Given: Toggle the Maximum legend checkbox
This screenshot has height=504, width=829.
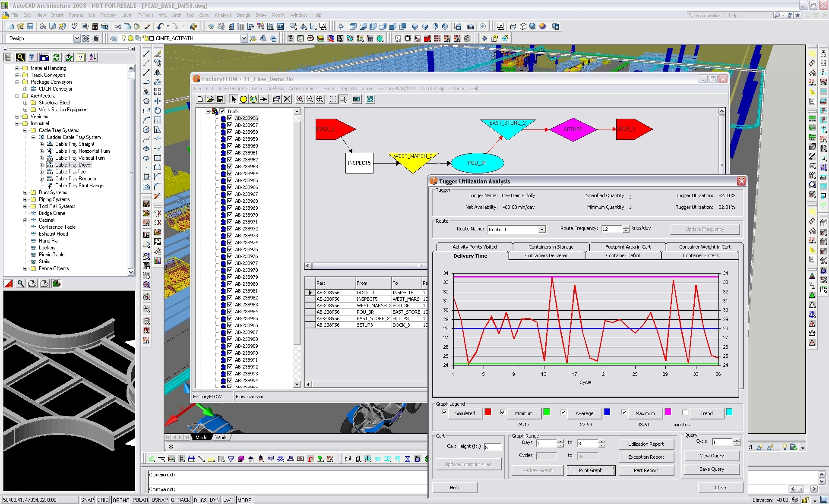Looking at the screenshot, I should click(x=624, y=413).
